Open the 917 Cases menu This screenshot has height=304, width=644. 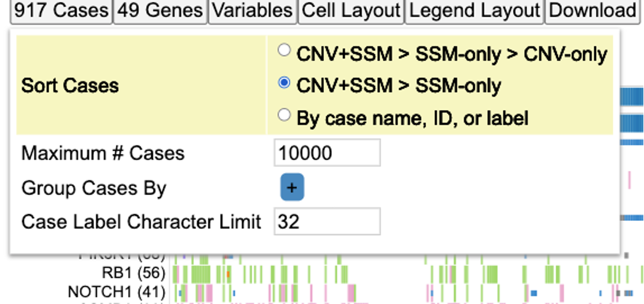coord(60,10)
